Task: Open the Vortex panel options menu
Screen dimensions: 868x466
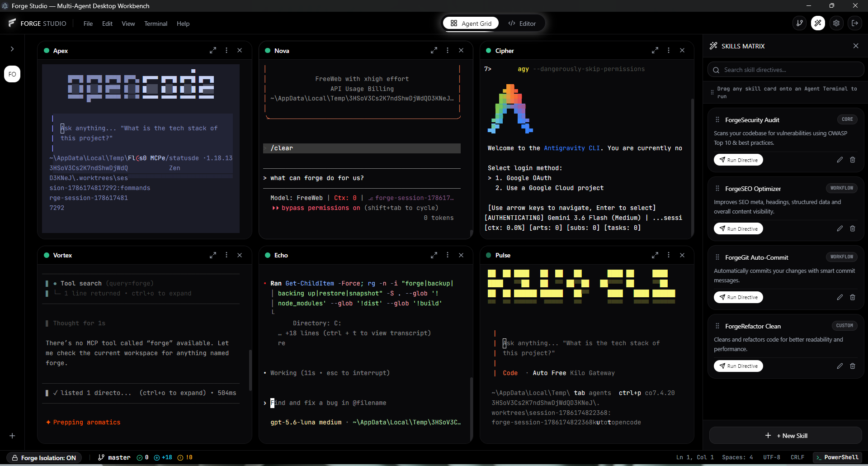Action: click(x=226, y=255)
